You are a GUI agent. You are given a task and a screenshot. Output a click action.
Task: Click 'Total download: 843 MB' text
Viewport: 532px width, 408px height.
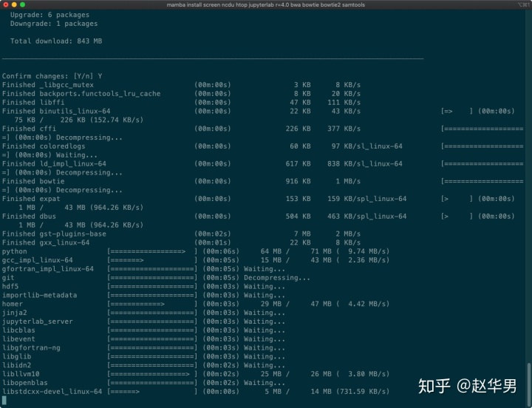point(56,41)
